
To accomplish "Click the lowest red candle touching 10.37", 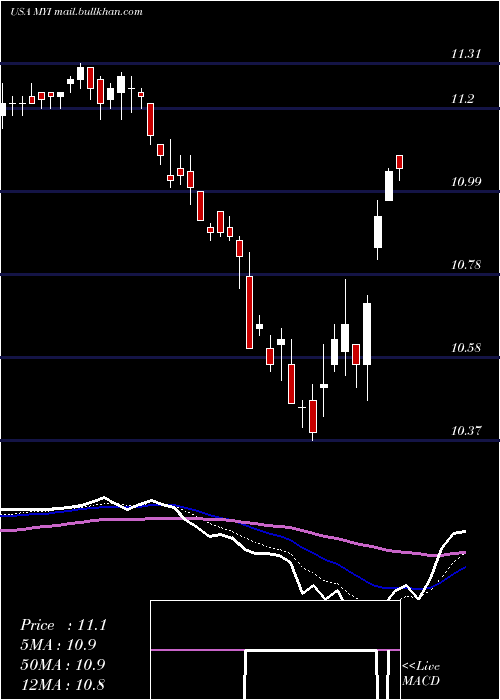I will [x=313, y=417].
